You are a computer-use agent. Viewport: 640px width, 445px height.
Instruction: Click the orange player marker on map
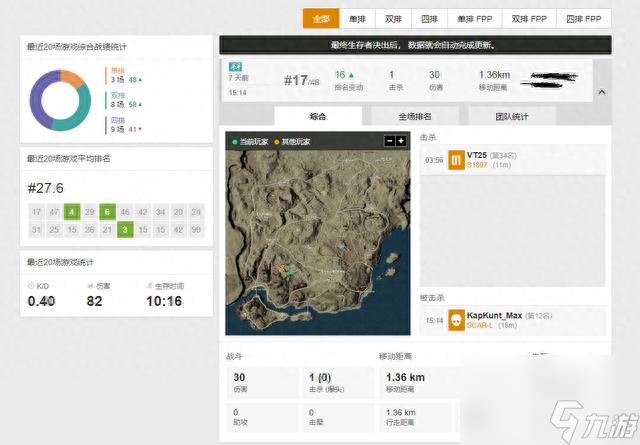point(281,269)
